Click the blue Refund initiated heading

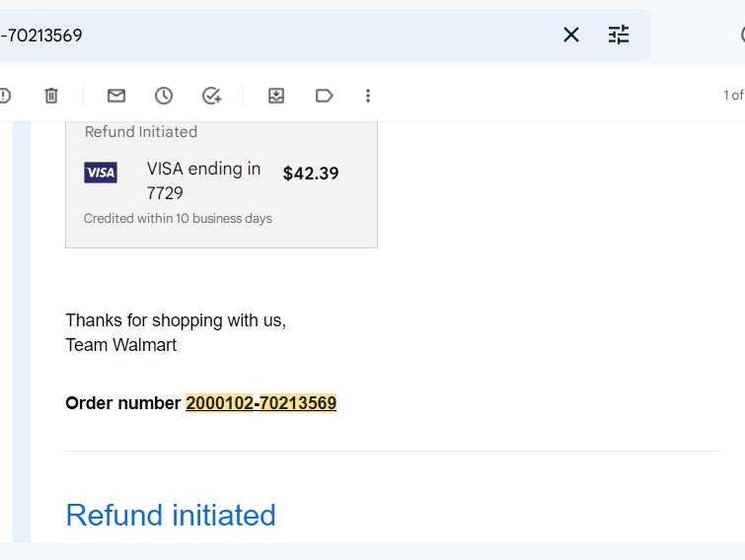pos(171,515)
